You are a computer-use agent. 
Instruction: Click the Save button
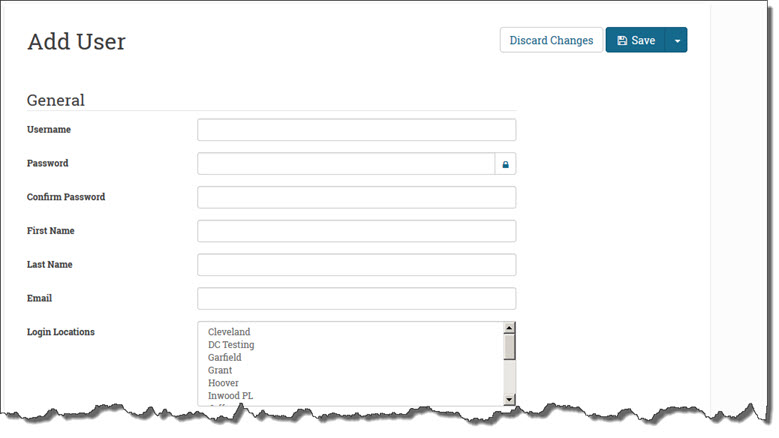coord(636,40)
